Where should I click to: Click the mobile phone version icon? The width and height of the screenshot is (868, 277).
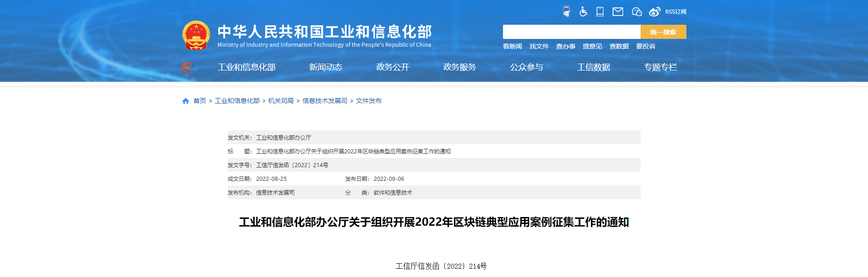pos(600,11)
